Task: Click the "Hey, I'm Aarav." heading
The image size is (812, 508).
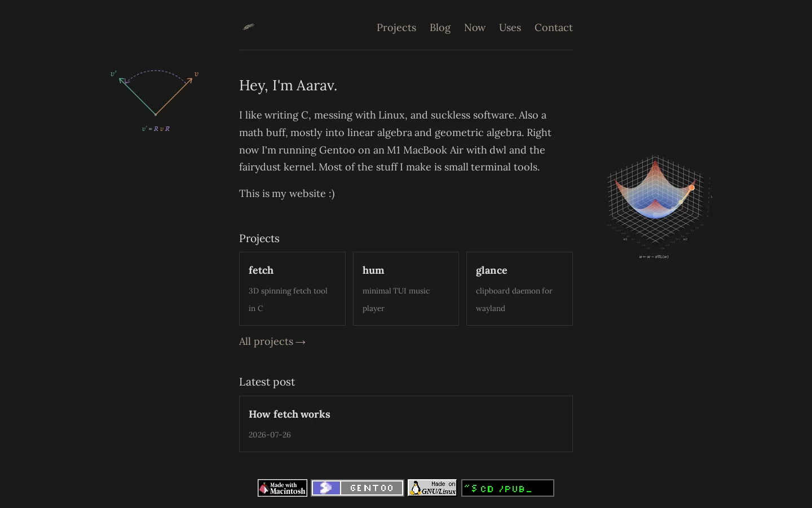Action: pos(288,85)
